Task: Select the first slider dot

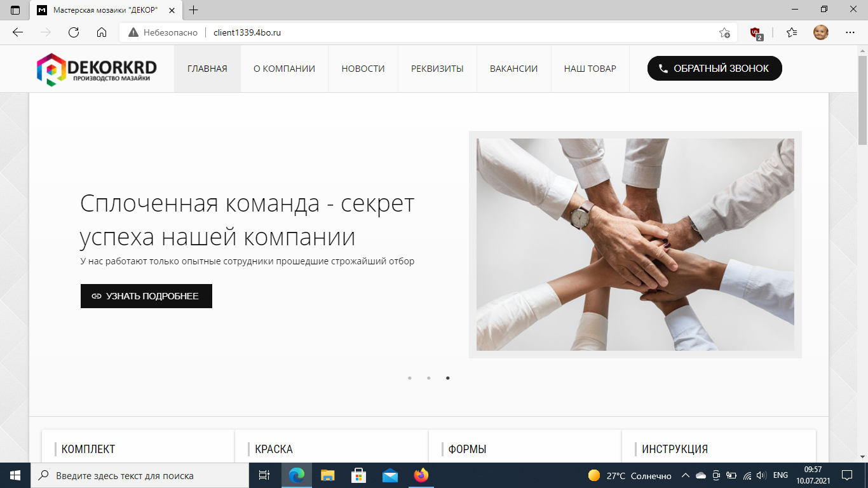Action: tap(410, 378)
